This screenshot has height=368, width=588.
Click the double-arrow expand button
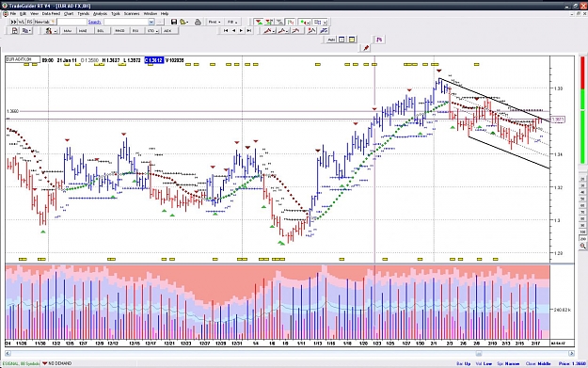click(13, 22)
